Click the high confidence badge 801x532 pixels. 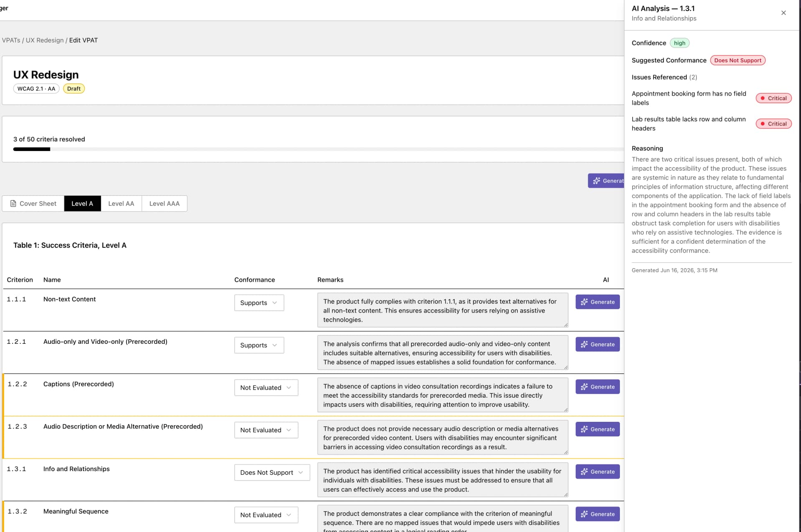[680, 43]
